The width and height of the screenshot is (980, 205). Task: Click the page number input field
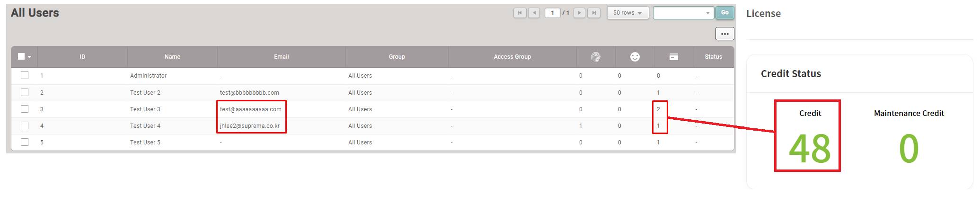552,13
